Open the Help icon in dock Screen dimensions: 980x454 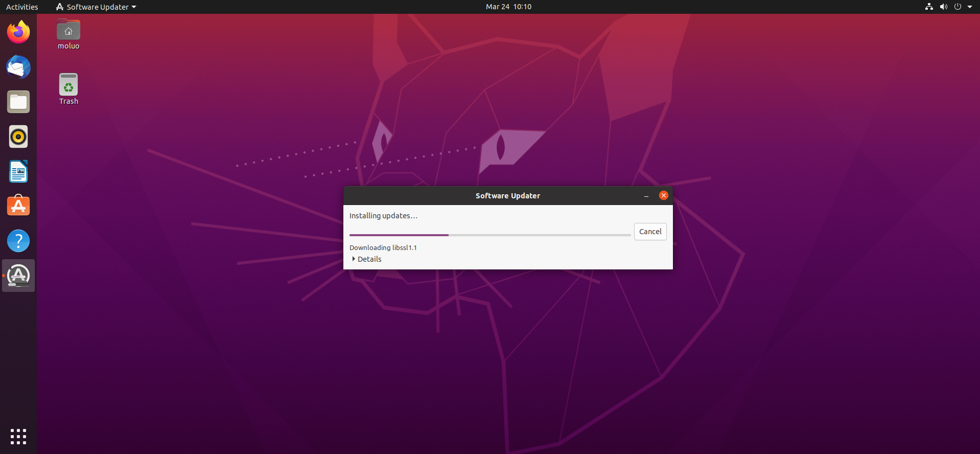pyautogui.click(x=18, y=241)
